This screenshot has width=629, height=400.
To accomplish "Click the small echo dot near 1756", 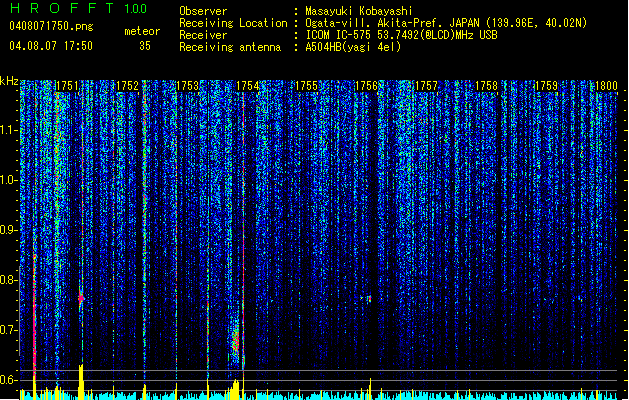I will click(369, 298).
